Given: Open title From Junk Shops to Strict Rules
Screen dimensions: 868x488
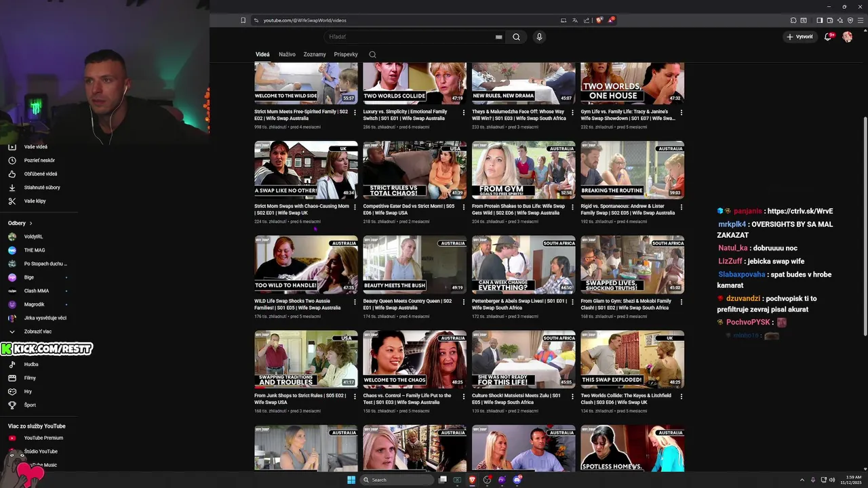Looking at the screenshot, I should pos(300,399).
